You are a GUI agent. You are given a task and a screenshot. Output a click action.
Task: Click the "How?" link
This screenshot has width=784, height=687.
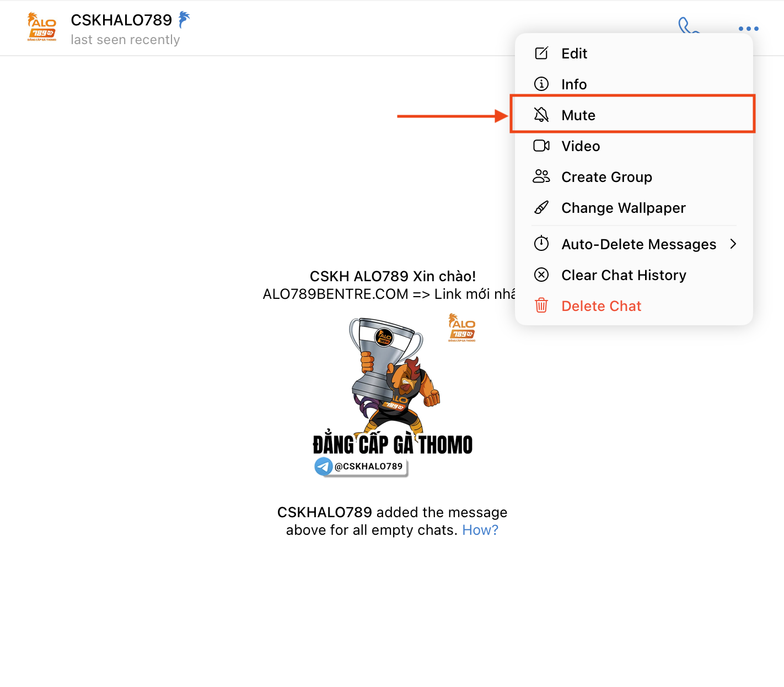pyautogui.click(x=480, y=530)
